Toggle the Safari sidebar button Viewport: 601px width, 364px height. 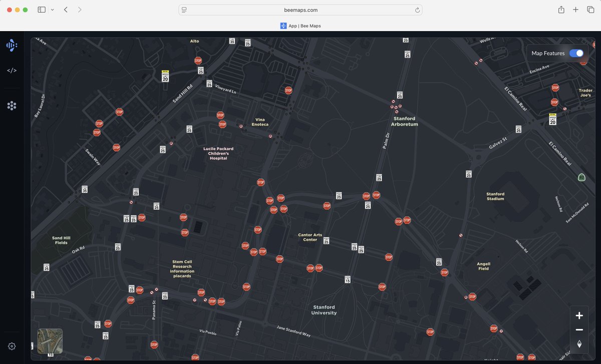42,10
